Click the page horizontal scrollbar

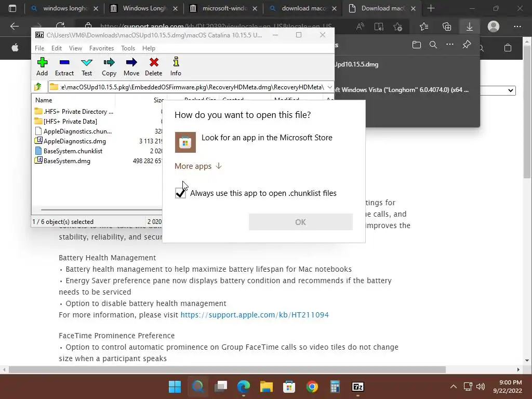coord(227,369)
